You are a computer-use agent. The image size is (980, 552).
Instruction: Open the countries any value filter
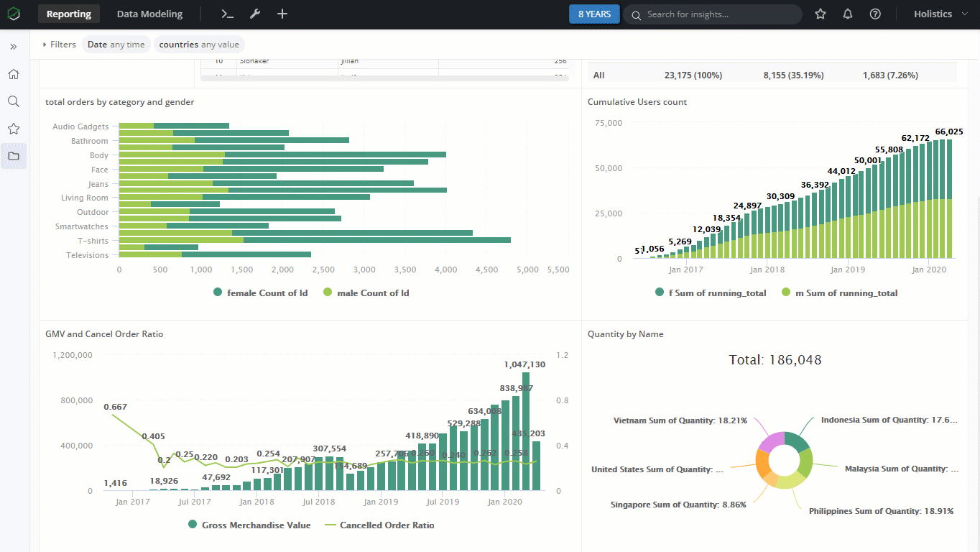[x=199, y=45]
